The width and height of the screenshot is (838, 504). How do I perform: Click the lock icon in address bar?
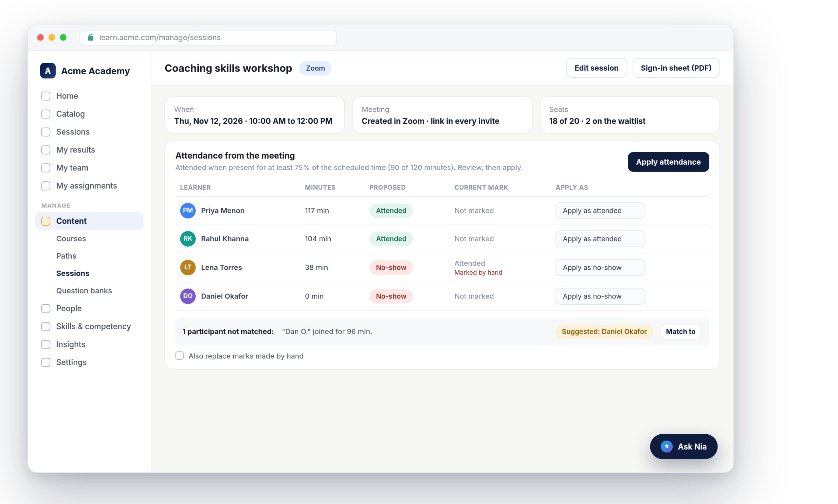point(90,37)
